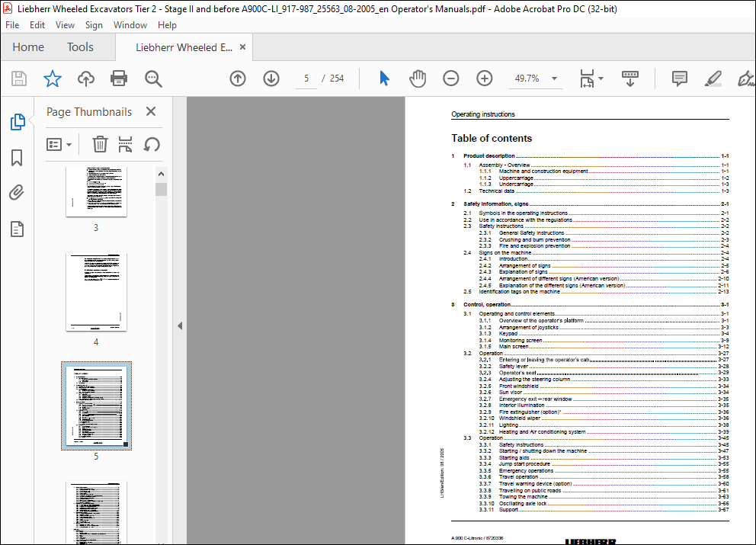
Task: Zoom out with minus icon
Action: tap(451, 79)
